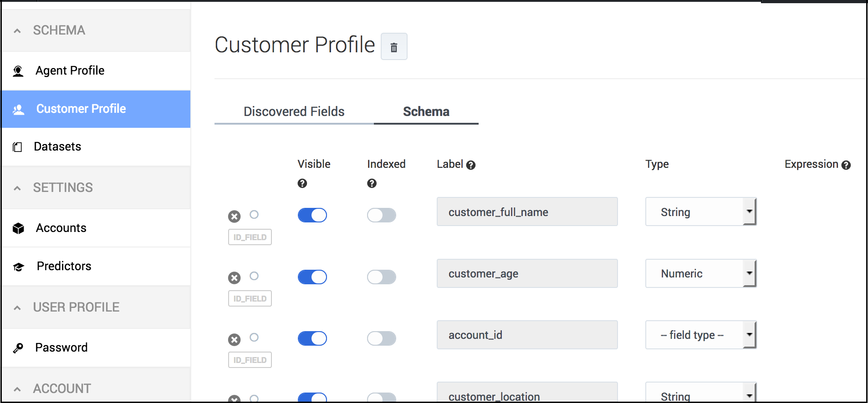This screenshot has width=868, height=403.
Task: Delete the customer_age row using X icon
Action: (234, 278)
